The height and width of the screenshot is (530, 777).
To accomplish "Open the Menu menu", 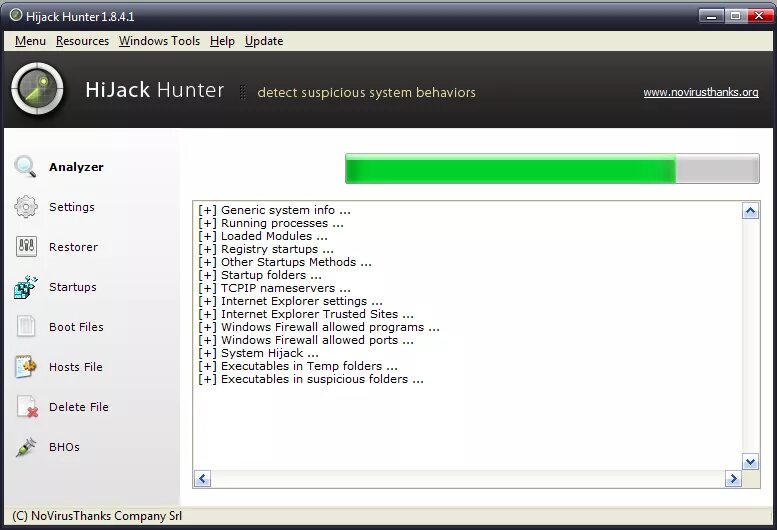I will pyautogui.click(x=30, y=41).
